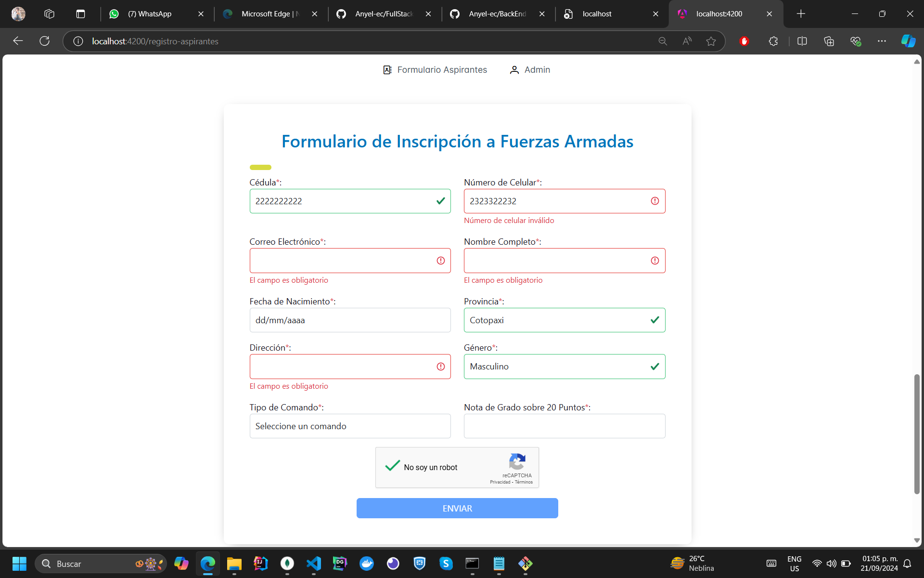The width and height of the screenshot is (924, 578).
Task: Click error icon in Número de Celular field
Action: tap(655, 201)
